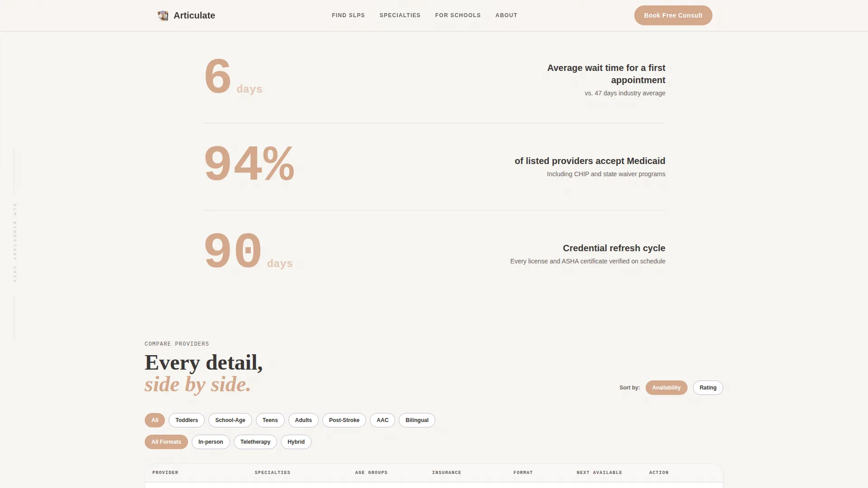Select the All age filter chip
Image resolution: width=868 pixels, height=488 pixels.
(155, 420)
